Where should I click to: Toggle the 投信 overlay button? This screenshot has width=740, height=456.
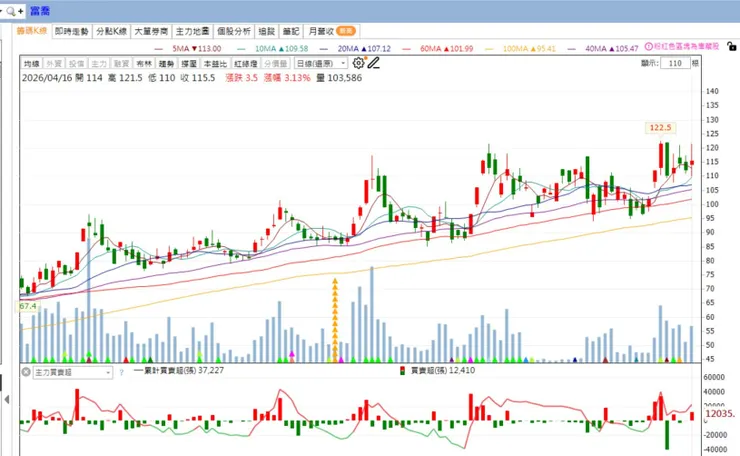click(x=76, y=63)
